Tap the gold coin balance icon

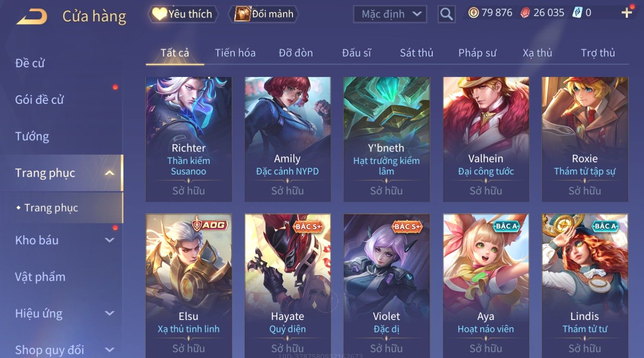[473, 13]
